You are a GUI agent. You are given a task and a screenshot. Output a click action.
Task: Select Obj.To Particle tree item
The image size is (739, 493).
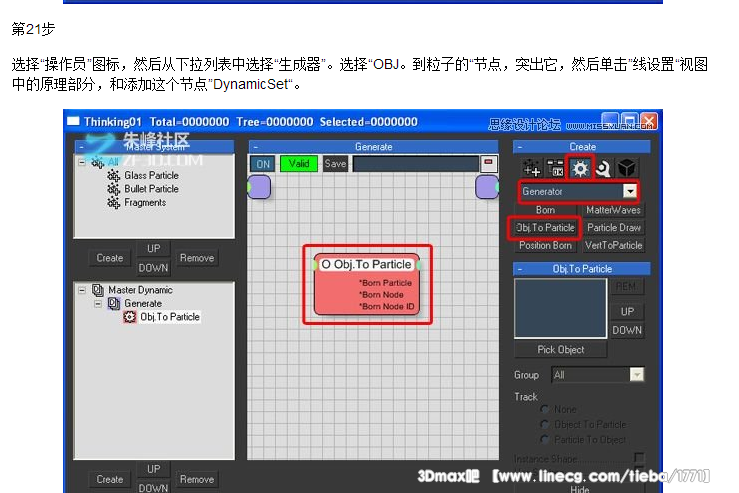(170, 317)
